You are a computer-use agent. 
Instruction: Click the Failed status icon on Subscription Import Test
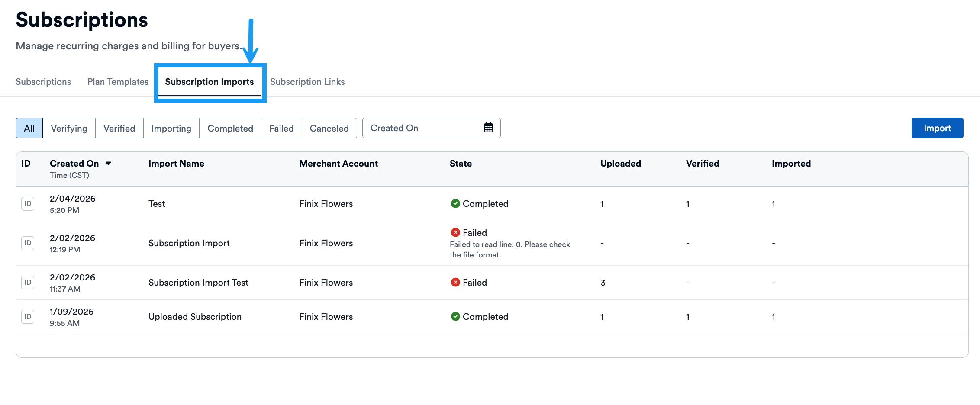[x=455, y=282]
